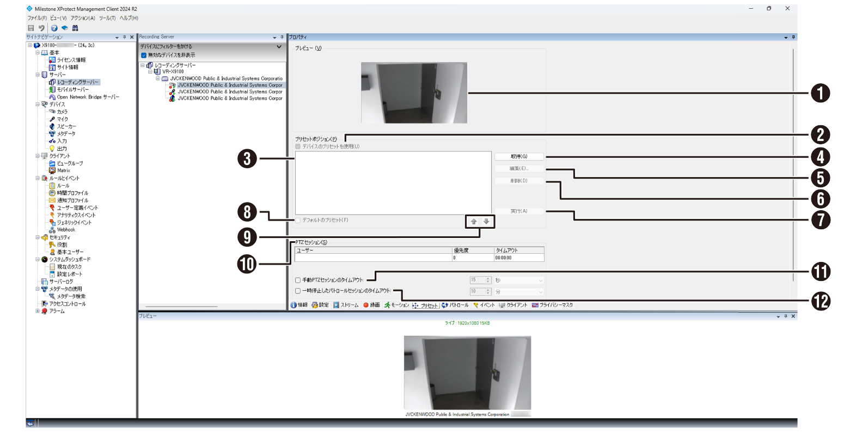Click the camera icon beside カメラ
This screenshot has height=434, width=868.
(52, 112)
